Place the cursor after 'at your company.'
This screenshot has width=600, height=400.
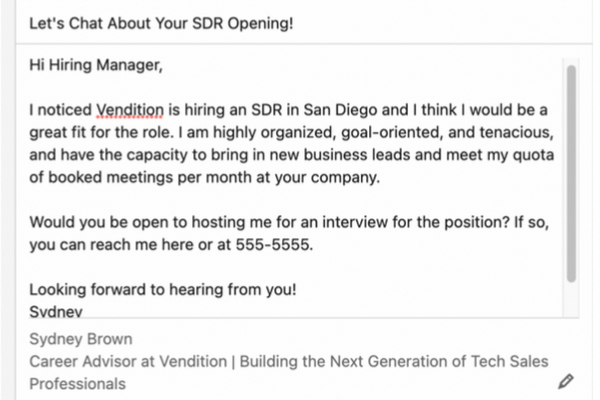click(380, 178)
